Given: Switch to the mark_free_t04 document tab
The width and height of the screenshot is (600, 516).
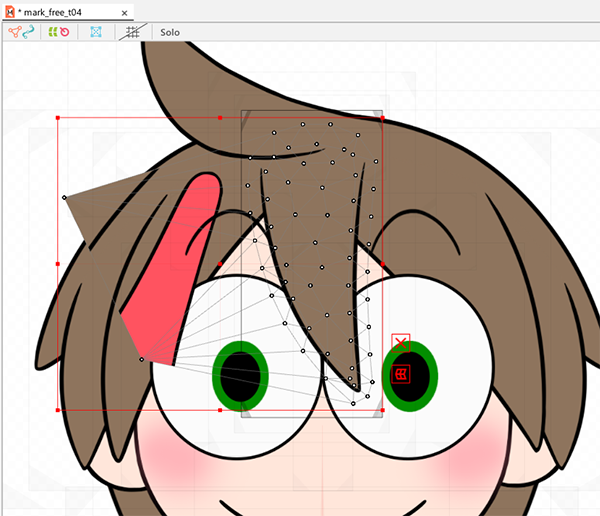Looking at the screenshot, I should [64, 12].
